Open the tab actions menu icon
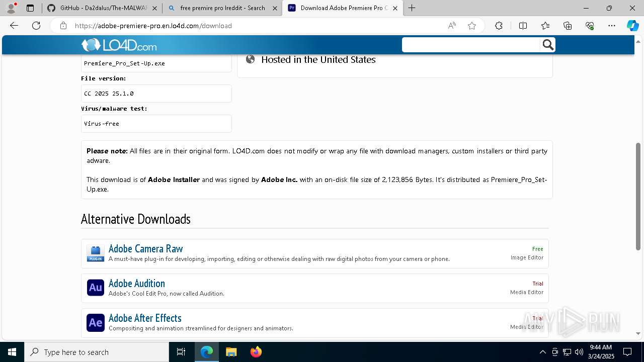The image size is (644, 362). pos(30,8)
